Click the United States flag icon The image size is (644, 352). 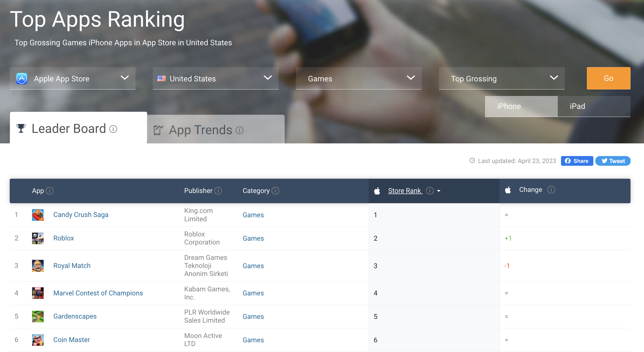[161, 78]
